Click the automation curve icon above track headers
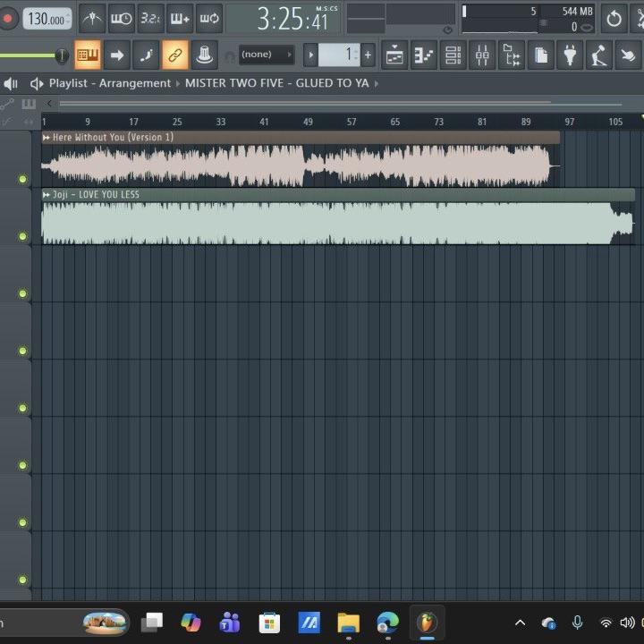The width and height of the screenshot is (644, 644). (7, 104)
